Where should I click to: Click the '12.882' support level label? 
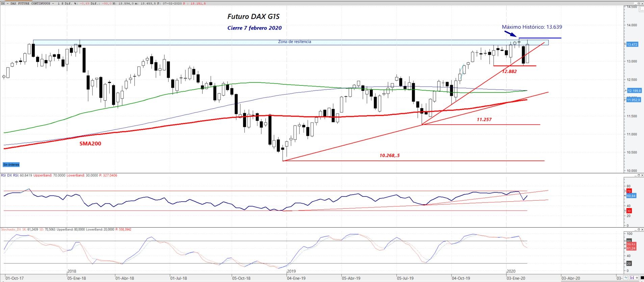[509, 72]
